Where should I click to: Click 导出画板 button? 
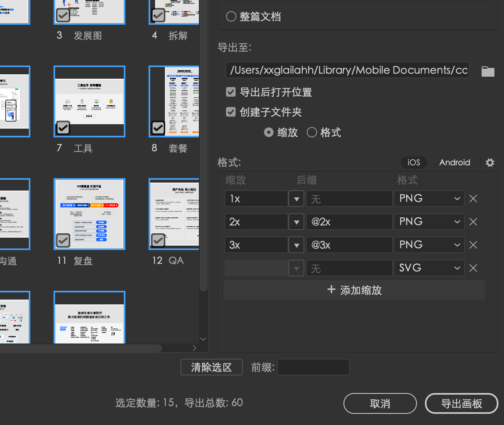click(462, 403)
